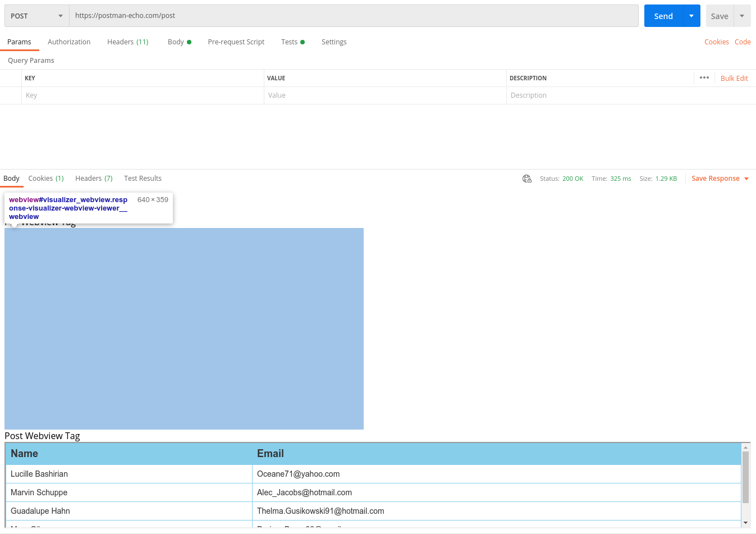View the Tests tab
756x534 pixels.
tap(290, 42)
